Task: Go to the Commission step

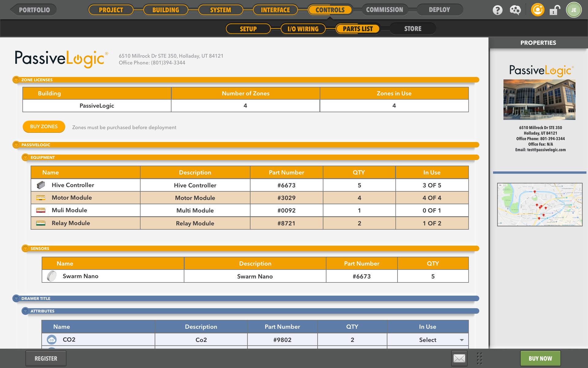Action: point(384,10)
